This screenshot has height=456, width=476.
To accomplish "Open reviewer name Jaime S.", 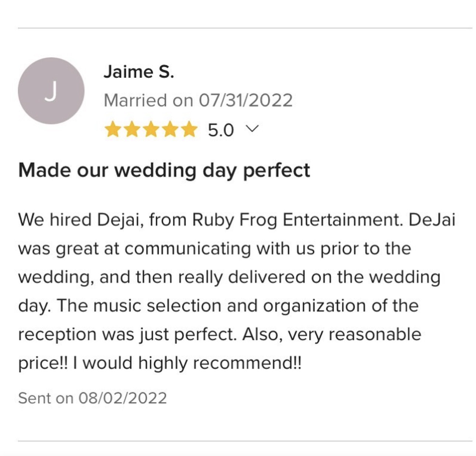I will click(139, 72).
